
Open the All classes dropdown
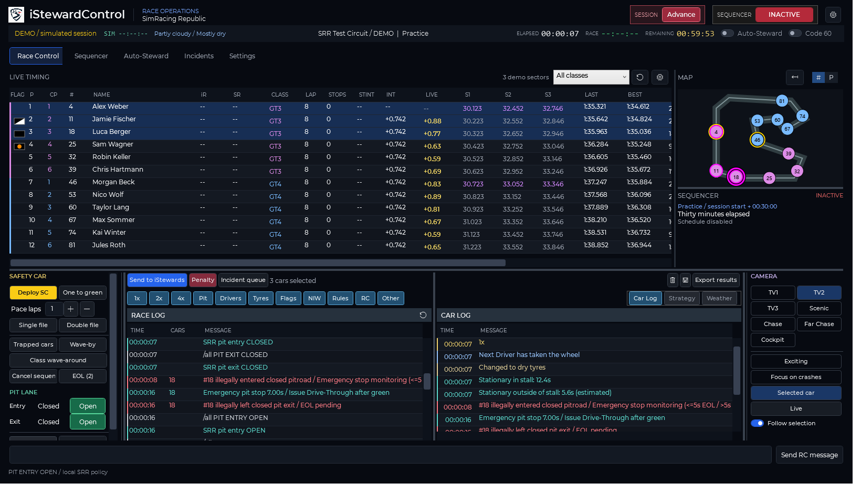591,77
